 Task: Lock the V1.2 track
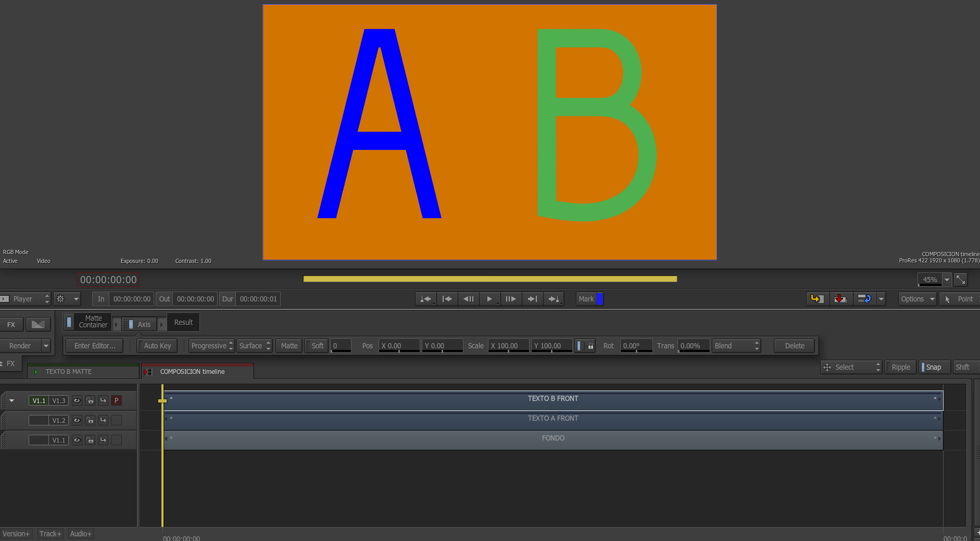(x=90, y=420)
